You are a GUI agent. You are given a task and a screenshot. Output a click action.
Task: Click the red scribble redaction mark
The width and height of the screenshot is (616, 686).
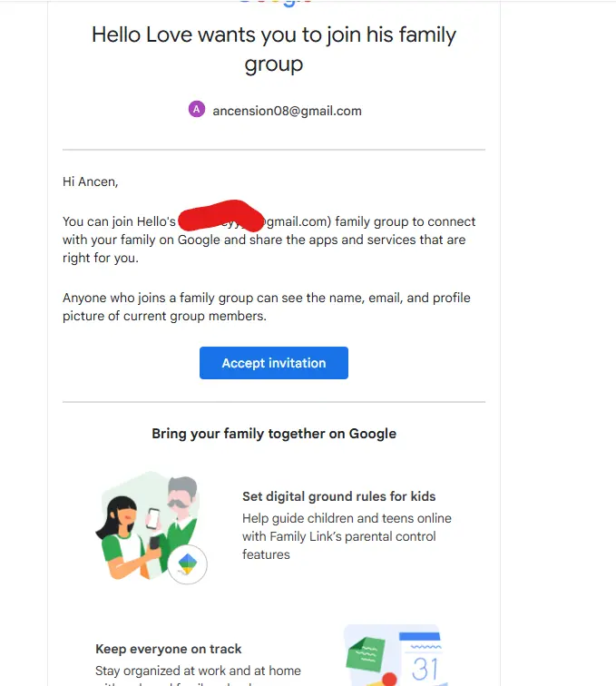pyautogui.click(x=221, y=215)
